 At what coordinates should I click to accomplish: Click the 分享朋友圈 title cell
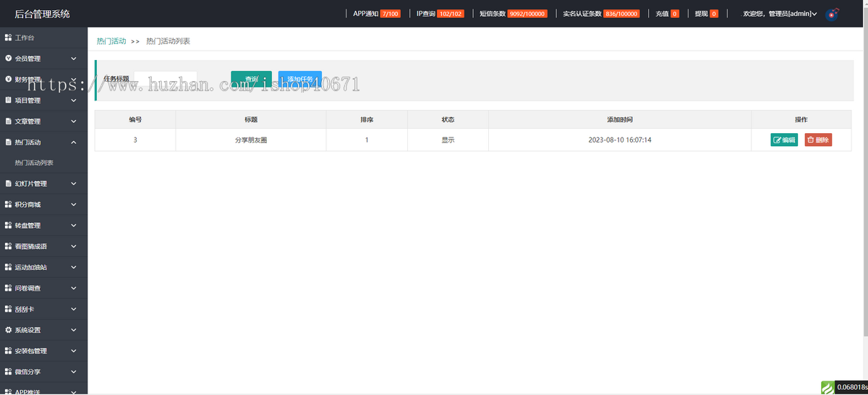251,140
